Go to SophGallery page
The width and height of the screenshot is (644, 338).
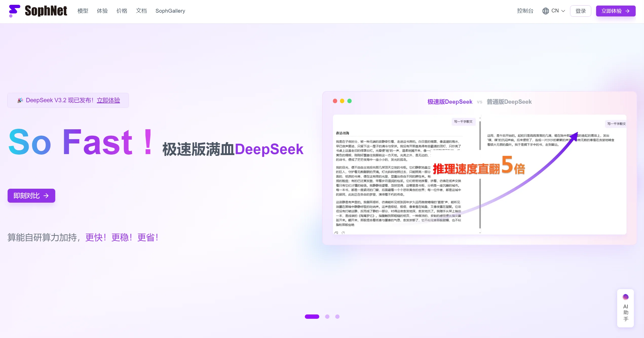170,11
